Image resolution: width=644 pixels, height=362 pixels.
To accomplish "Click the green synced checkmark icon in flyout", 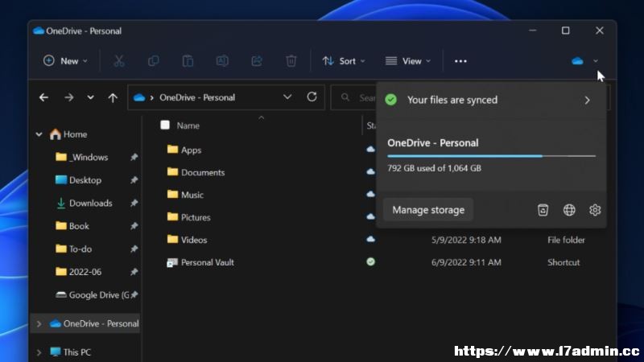I will point(391,100).
